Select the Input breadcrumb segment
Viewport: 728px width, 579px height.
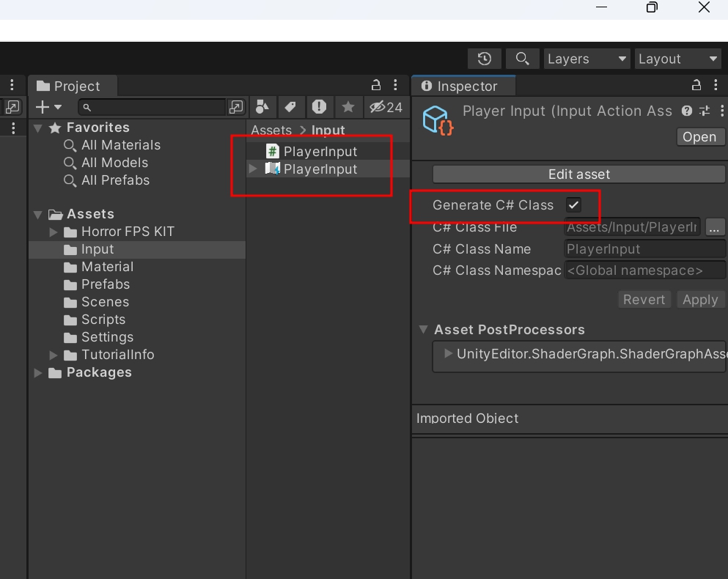(x=328, y=130)
